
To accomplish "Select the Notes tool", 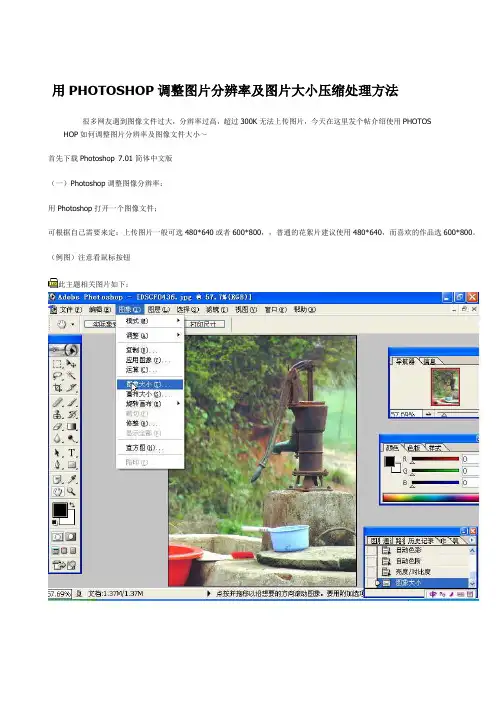I will click(58, 479).
